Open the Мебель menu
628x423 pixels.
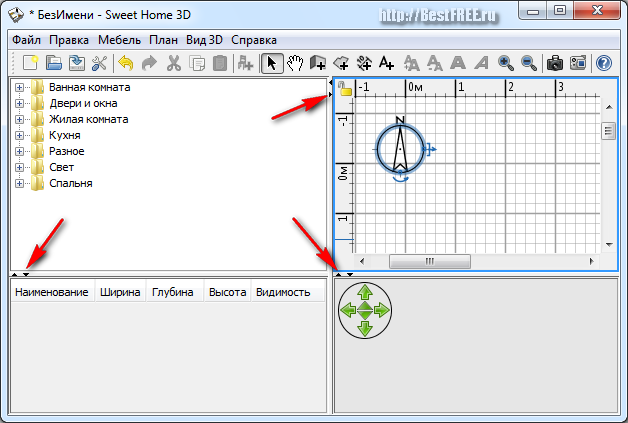point(119,40)
